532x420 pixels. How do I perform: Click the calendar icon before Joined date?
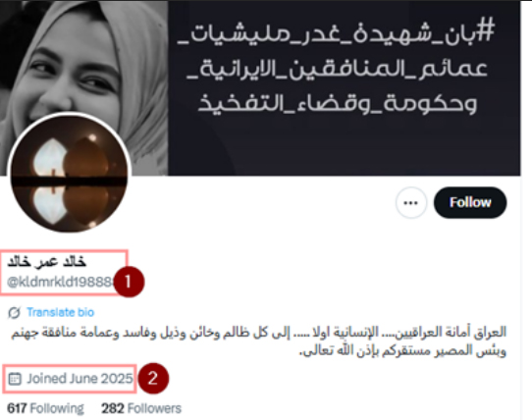click(x=15, y=379)
